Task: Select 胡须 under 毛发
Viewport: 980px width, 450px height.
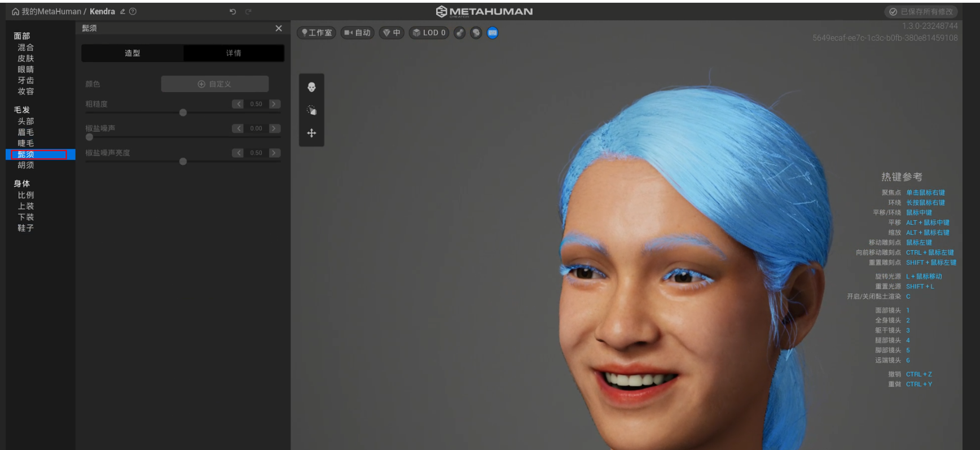Action: click(x=26, y=165)
